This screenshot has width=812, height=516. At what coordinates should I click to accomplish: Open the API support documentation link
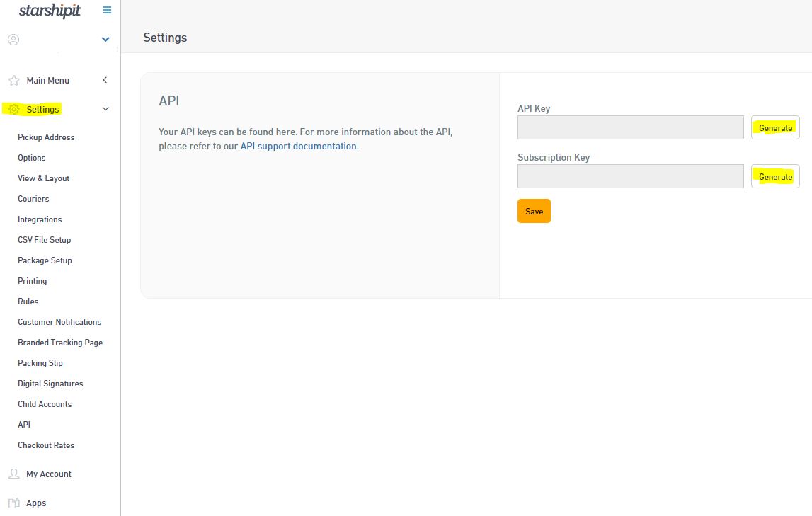298,147
